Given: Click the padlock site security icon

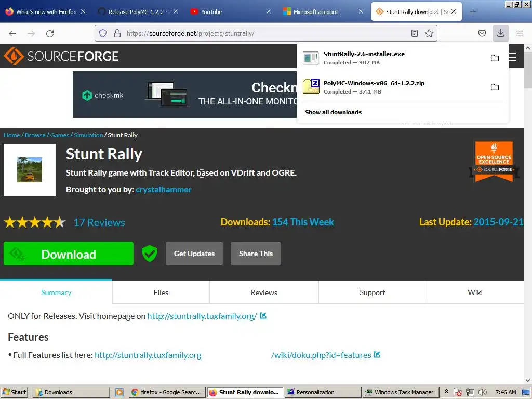Looking at the screenshot, I should (x=117, y=33).
